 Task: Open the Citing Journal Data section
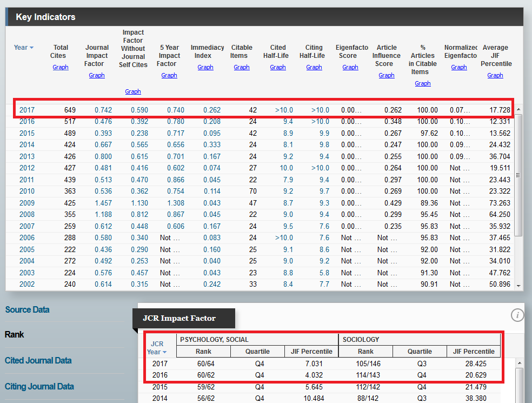(39, 386)
